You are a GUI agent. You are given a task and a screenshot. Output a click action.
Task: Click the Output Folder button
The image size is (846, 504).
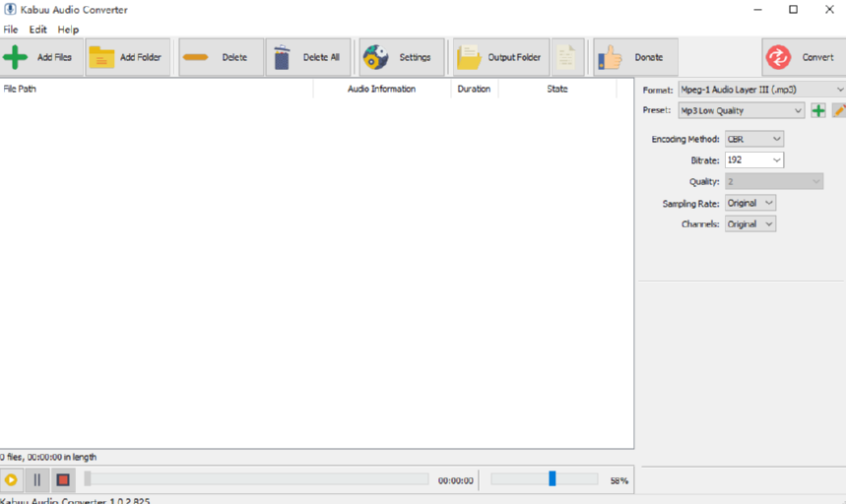(x=501, y=57)
